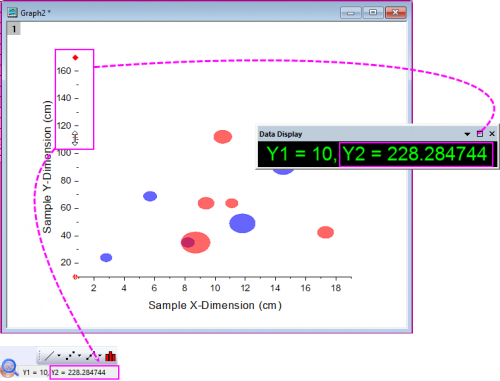
Task: Close the Data Display panel
Action: click(x=492, y=134)
